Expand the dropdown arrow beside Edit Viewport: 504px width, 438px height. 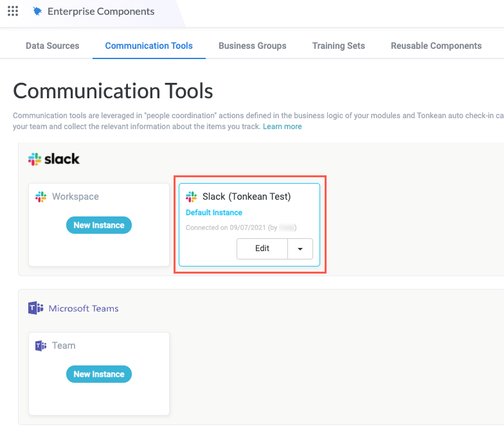(x=300, y=249)
